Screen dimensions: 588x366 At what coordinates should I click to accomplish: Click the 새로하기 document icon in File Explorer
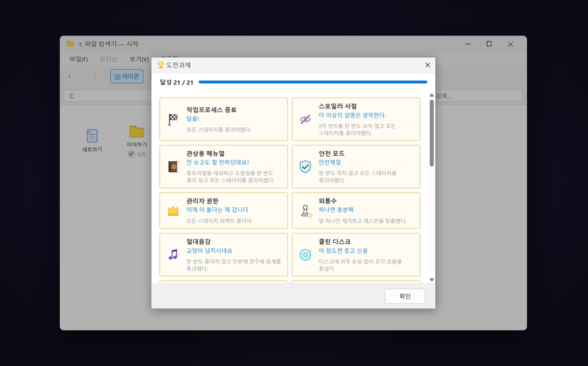[x=92, y=136]
